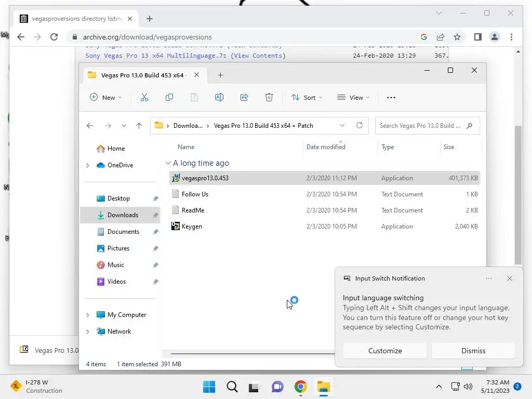Viewport: 532px width, 399px height.
Task: Open Chat app from taskbar
Action: point(277,387)
